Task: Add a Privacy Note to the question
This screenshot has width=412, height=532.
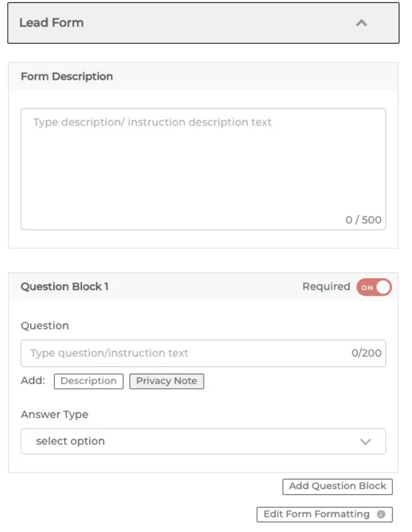Action: [167, 381]
